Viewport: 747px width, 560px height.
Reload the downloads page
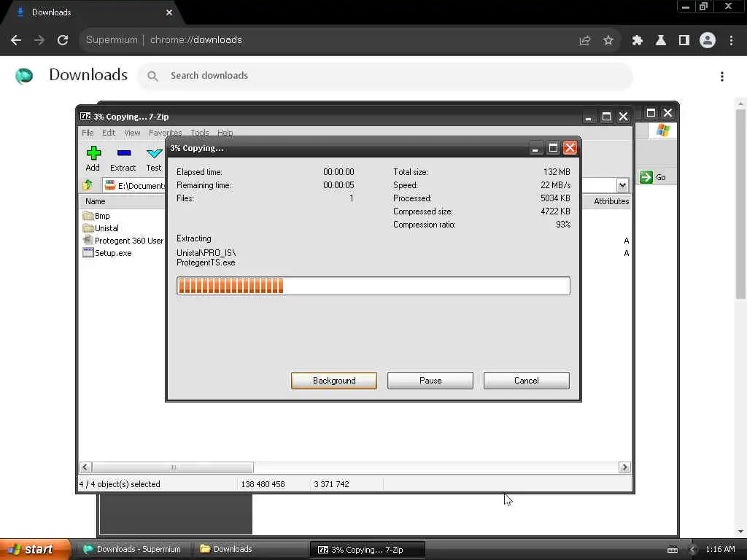pyautogui.click(x=63, y=40)
